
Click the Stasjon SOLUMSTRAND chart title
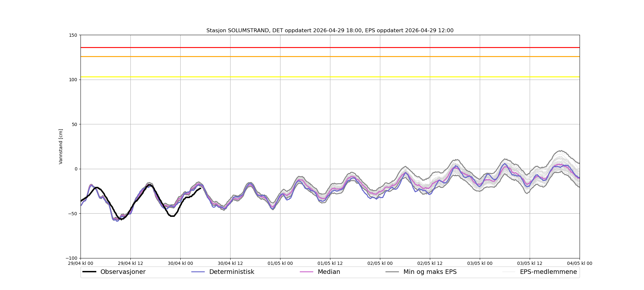(x=330, y=31)
